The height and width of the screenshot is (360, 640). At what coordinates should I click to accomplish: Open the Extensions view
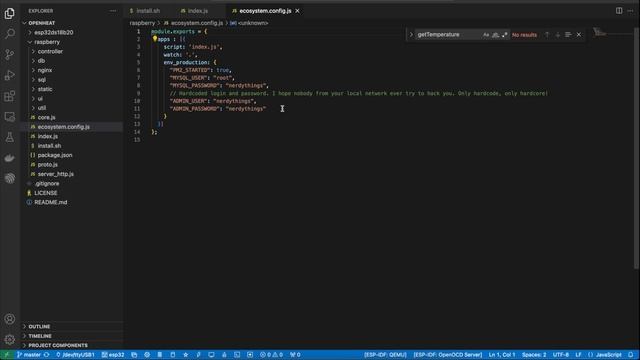click(9, 96)
